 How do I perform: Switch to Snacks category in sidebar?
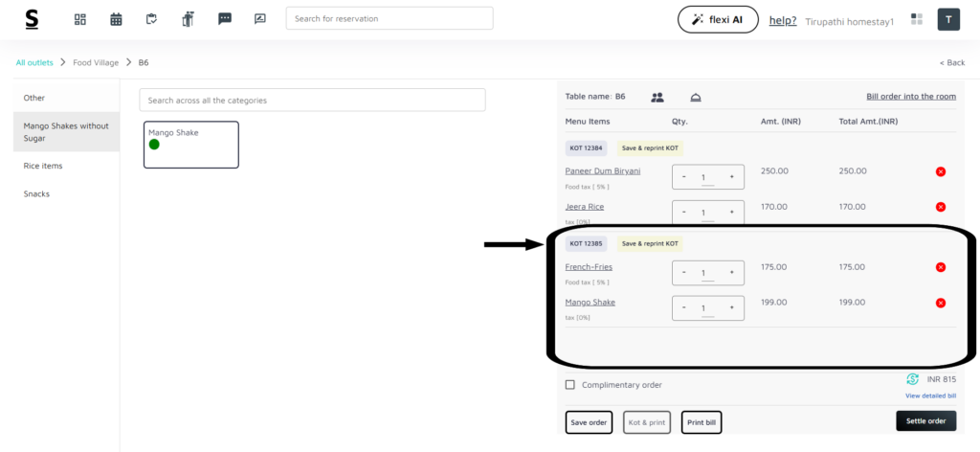36,193
